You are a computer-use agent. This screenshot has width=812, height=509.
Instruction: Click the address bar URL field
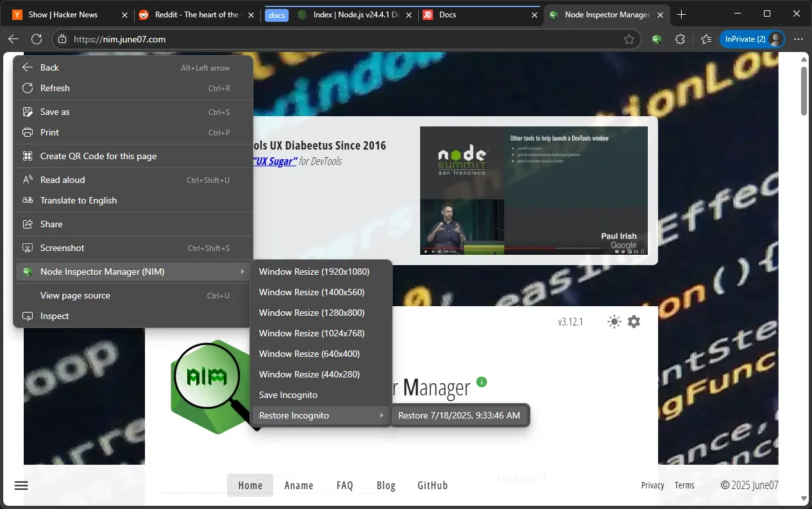click(346, 39)
